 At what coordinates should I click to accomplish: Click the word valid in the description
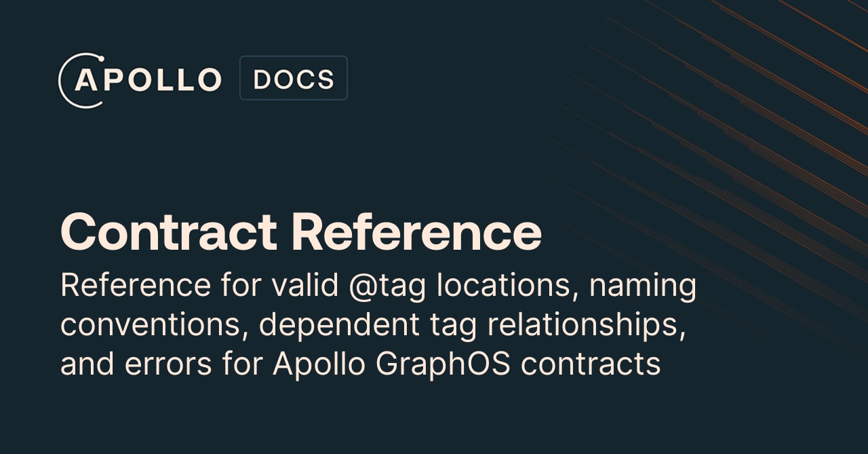pyautogui.click(x=305, y=286)
